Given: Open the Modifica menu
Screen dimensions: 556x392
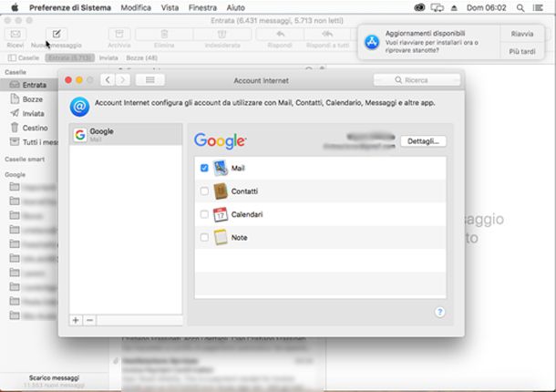Looking at the screenshot, I should click(136, 7).
